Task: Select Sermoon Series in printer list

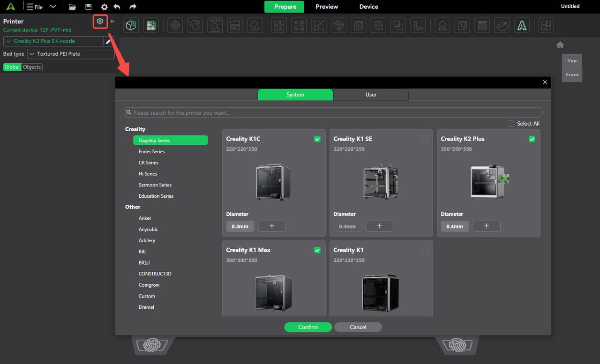Action: tap(155, 185)
